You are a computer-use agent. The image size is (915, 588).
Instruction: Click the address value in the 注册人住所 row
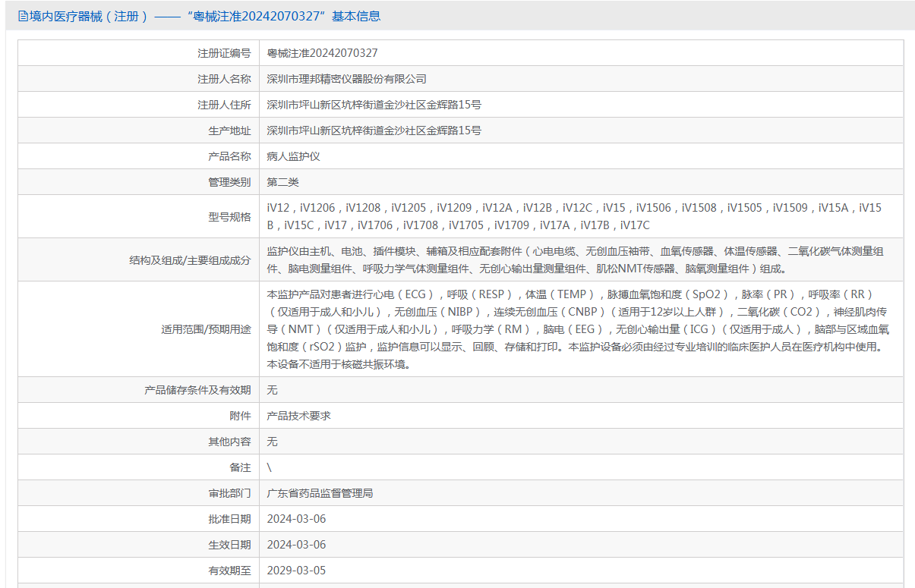tap(374, 105)
